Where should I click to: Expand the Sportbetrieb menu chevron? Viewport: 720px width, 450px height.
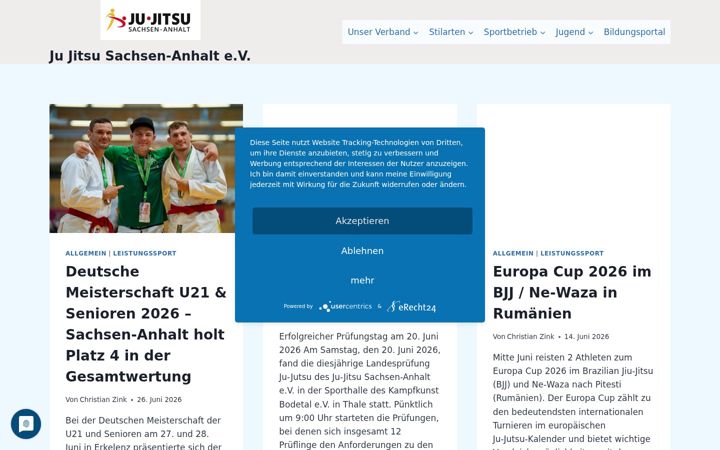[542, 33]
